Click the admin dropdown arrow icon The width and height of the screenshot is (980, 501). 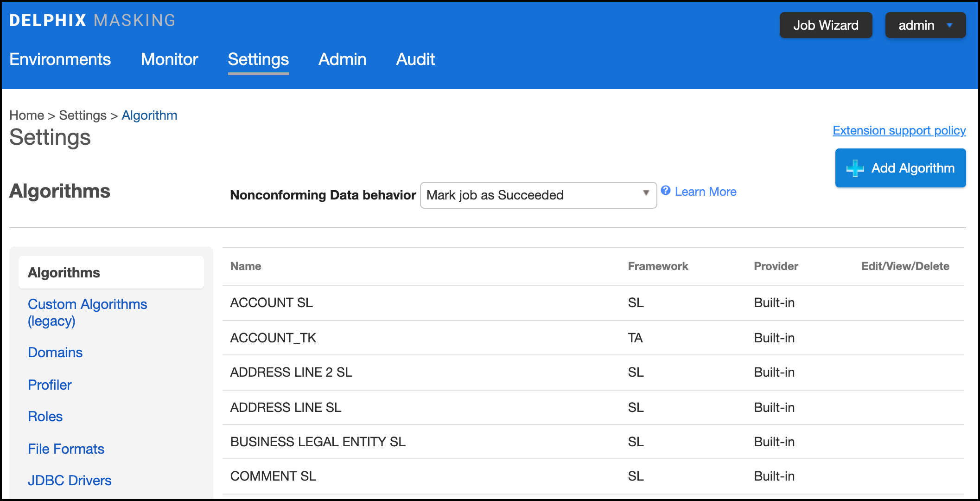pos(949,26)
